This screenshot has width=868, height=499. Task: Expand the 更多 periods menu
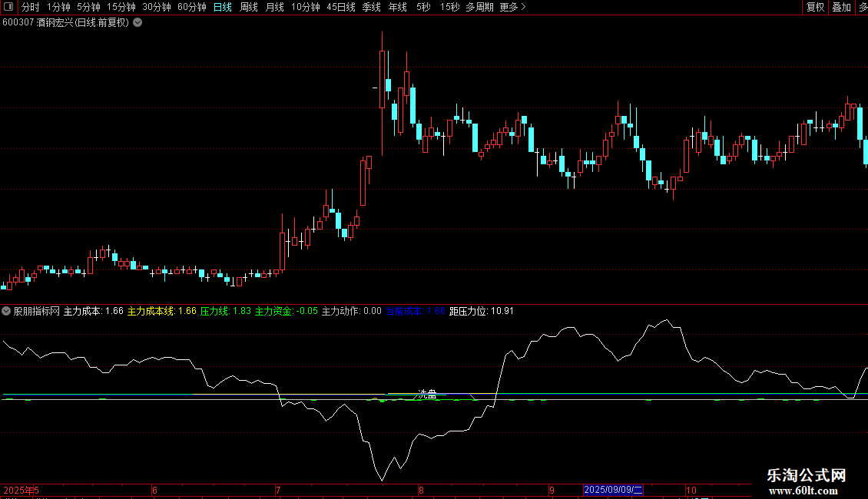(x=512, y=7)
